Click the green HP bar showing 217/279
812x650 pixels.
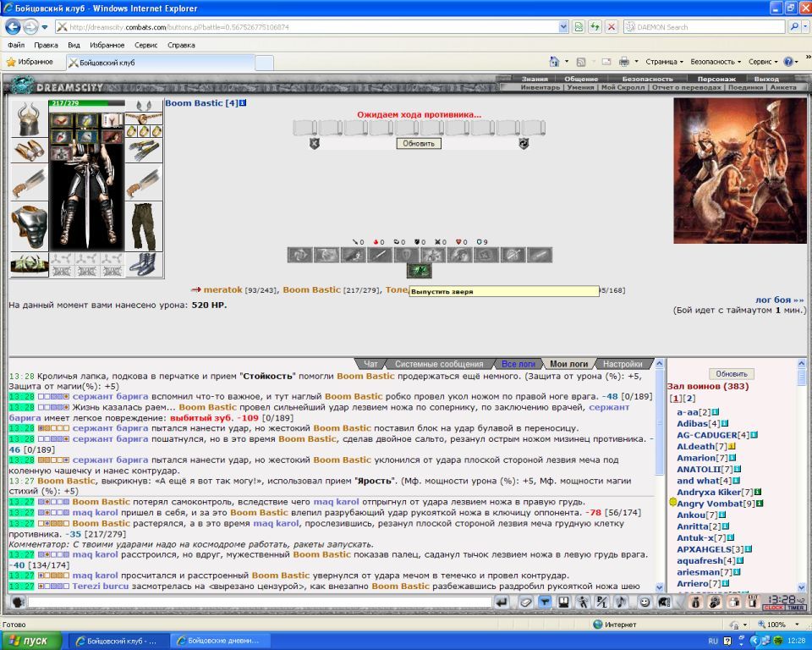click(x=86, y=103)
